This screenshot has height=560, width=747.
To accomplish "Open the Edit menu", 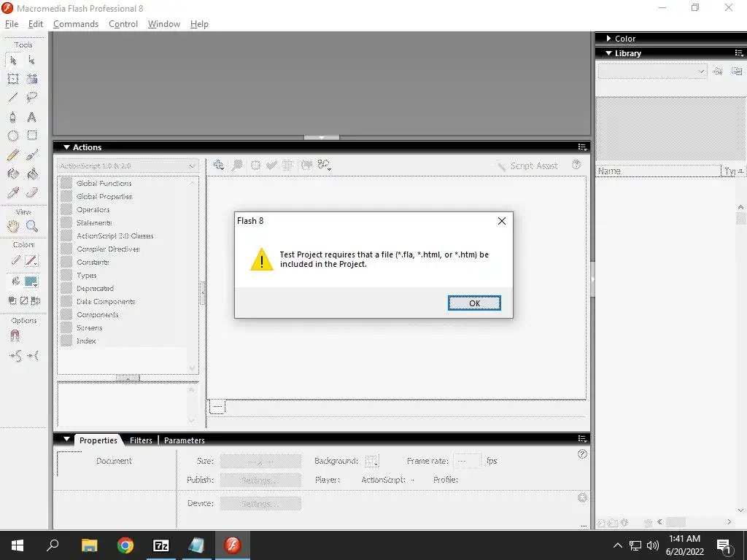I will coord(36,24).
